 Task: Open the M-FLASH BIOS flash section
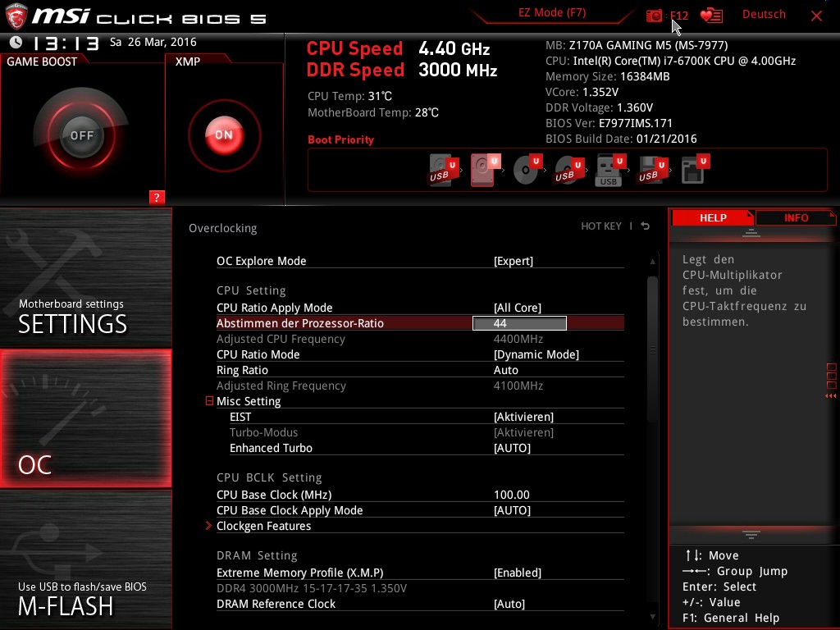coord(85,559)
